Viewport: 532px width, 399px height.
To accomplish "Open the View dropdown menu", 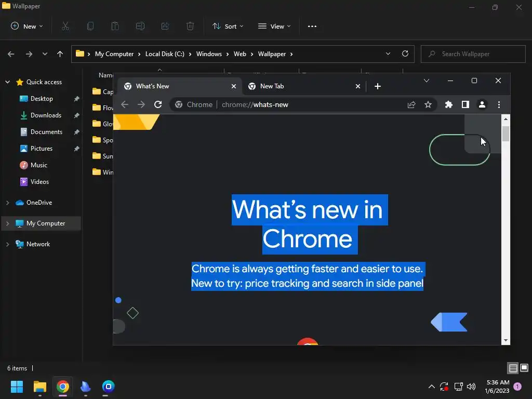I will click(274, 26).
